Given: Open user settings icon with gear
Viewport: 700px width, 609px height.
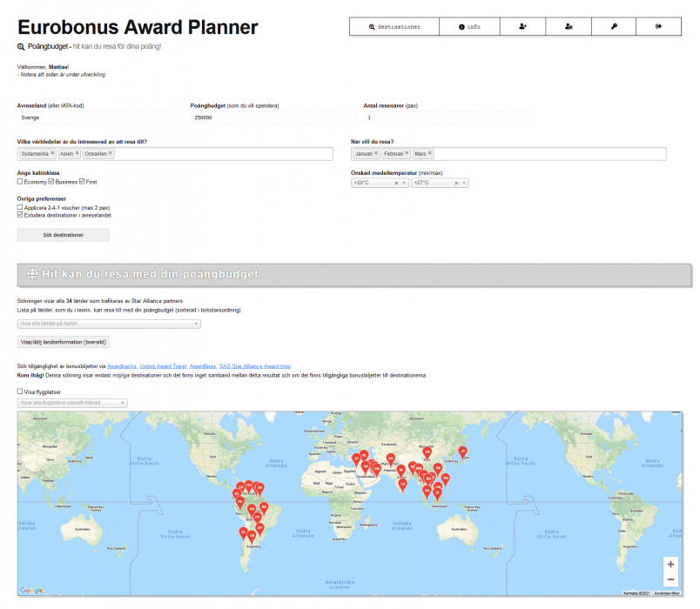Looking at the screenshot, I should pos(569,27).
